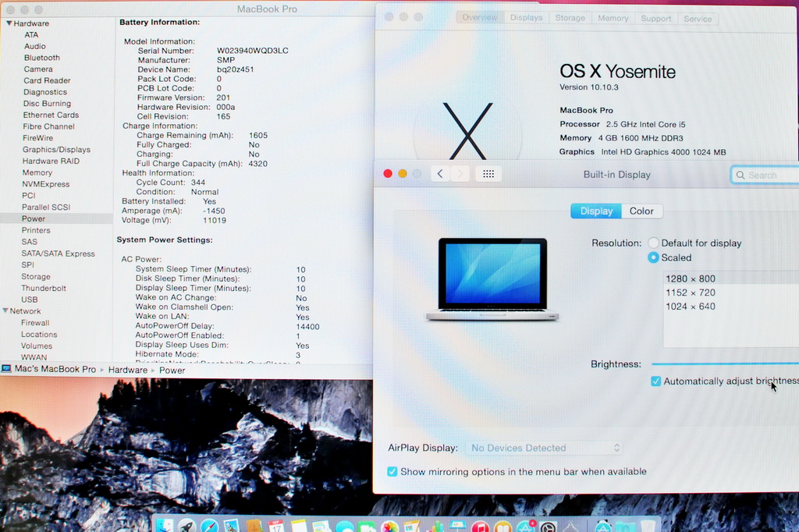The image size is (799, 532).
Task: Open Contacts book icon in Dock
Action: coord(254,526)
